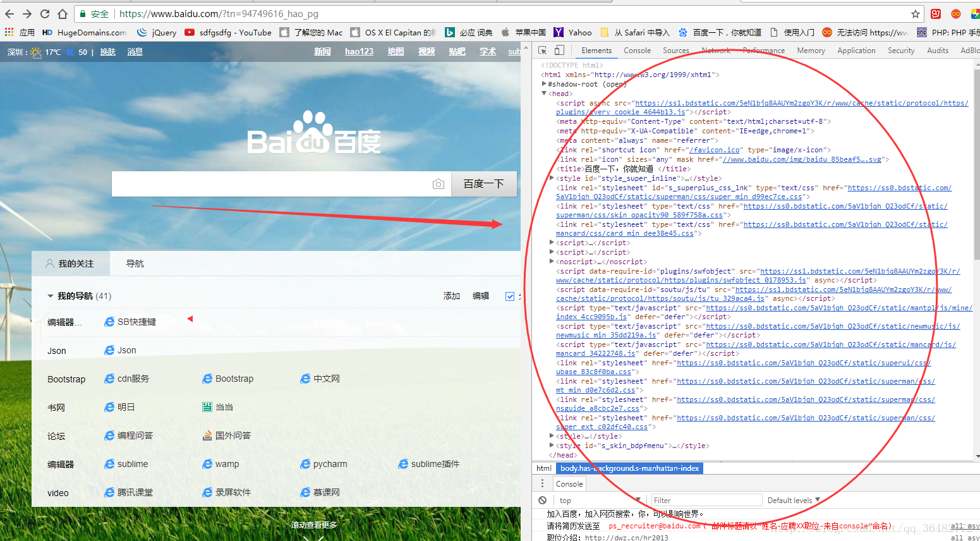980x541 pixels.
Task: Click the YouTube sdfgsdfg bookmark
Action: point(228,32)
